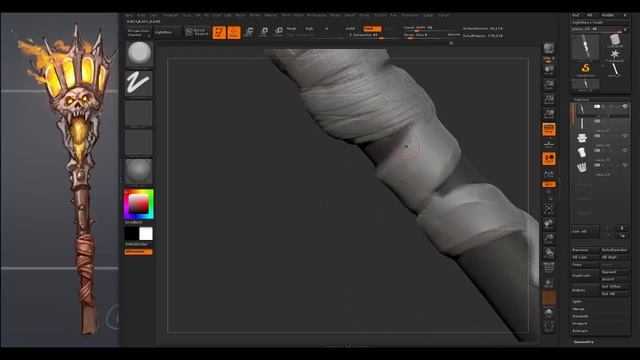The width and height of the screenshot is (640, 360).
Task: Expand the Extract section
Action: click(x=580, y=331)
